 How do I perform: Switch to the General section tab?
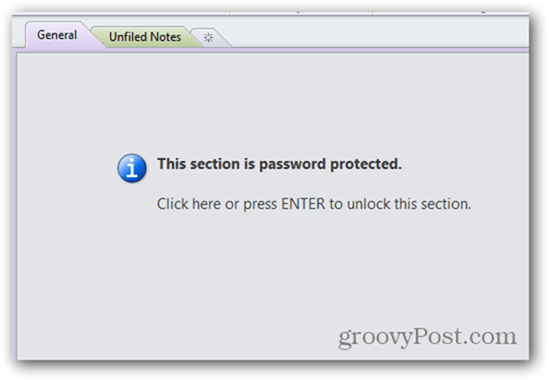click(x=57, y=35)
